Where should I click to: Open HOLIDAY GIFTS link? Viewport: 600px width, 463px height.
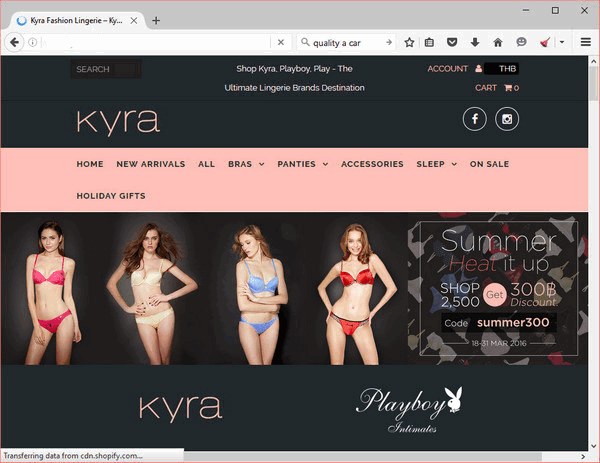pos(111,196)
